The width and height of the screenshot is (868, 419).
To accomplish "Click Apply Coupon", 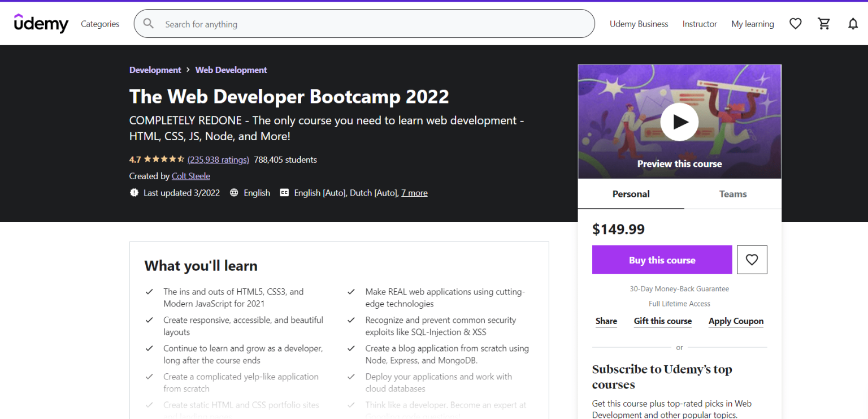I will 736,321.
